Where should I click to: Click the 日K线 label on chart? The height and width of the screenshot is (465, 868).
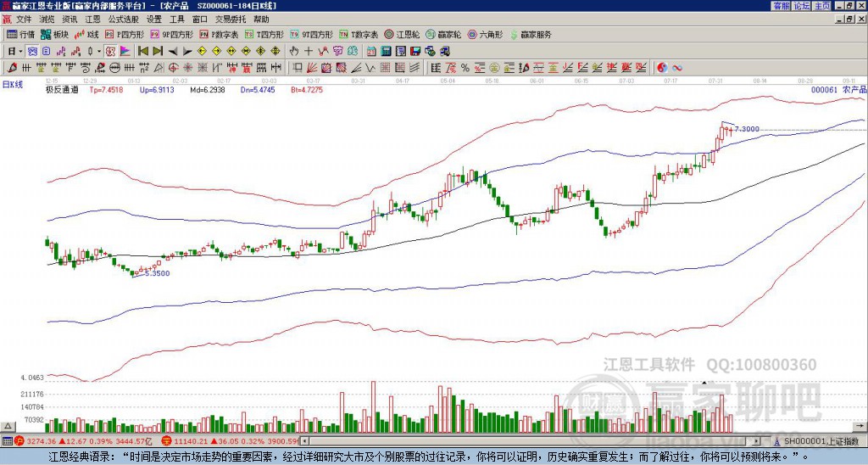tap(13, 85)
